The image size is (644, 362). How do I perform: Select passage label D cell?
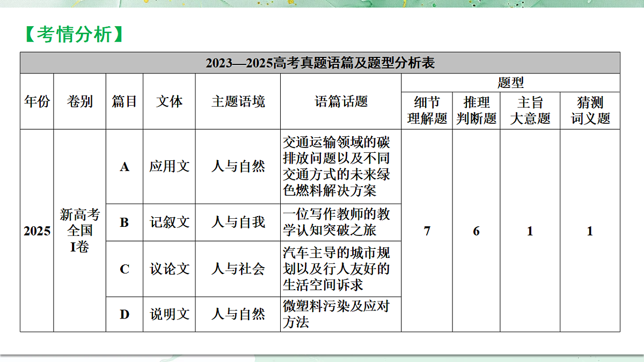point(125,314)
